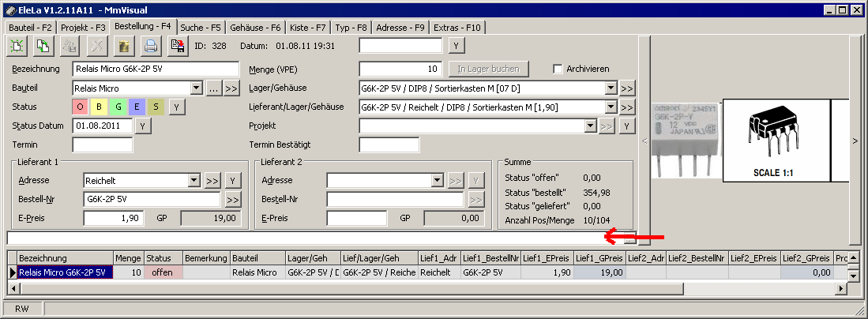Image resolution: width=868 pixels, height=319 pixels.
Task: Open Lieferant 1 Adresse dropdown
Action: click(x=194, y=180)
